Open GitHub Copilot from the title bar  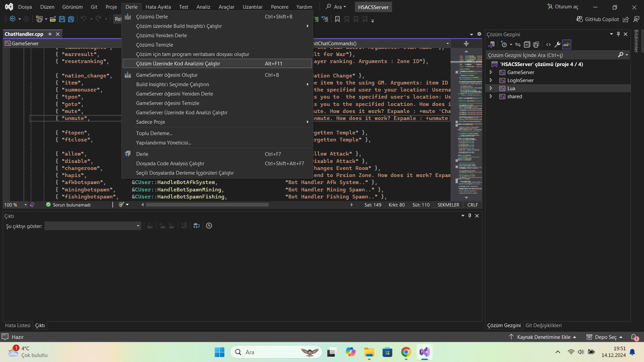[598, 19]
